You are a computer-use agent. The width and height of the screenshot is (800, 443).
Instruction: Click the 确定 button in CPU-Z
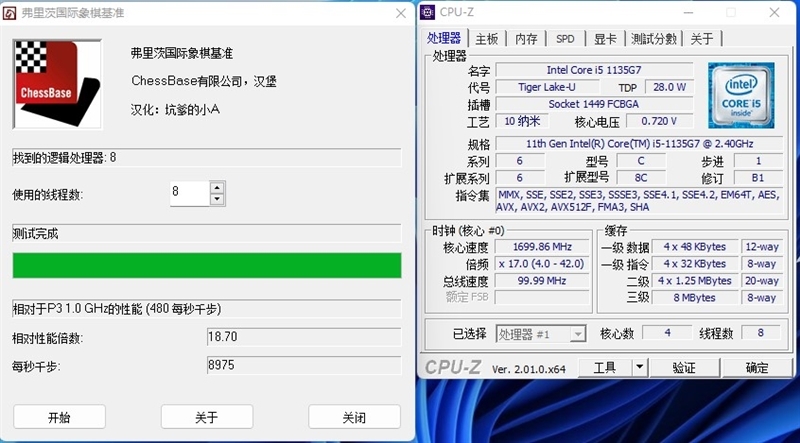[x=757, y=367]
